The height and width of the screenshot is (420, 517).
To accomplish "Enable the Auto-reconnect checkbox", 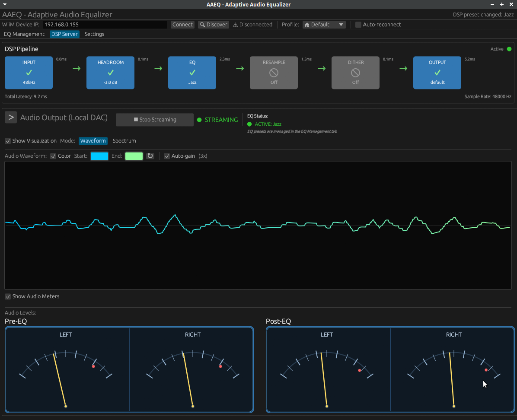I will coord(358,25).
